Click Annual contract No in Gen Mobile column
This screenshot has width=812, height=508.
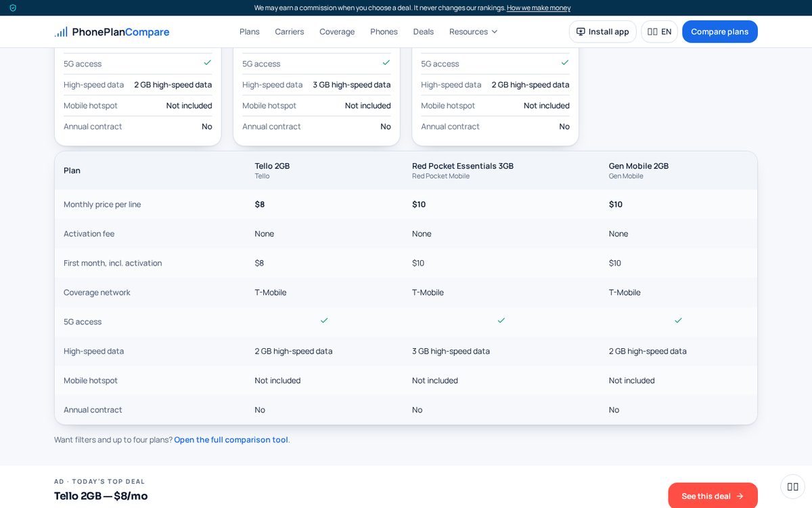pyautogui.click(x=614, y=410)
